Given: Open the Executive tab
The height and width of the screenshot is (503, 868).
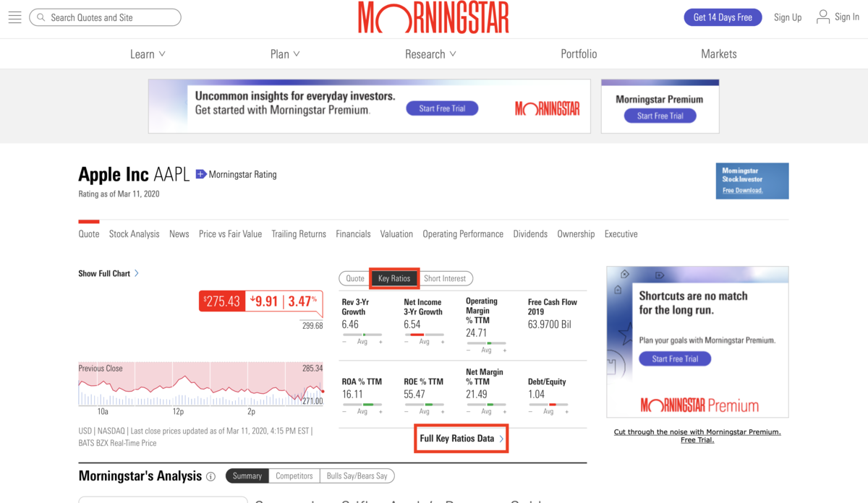Looking at the screenshot, I should tap(621, 234).
